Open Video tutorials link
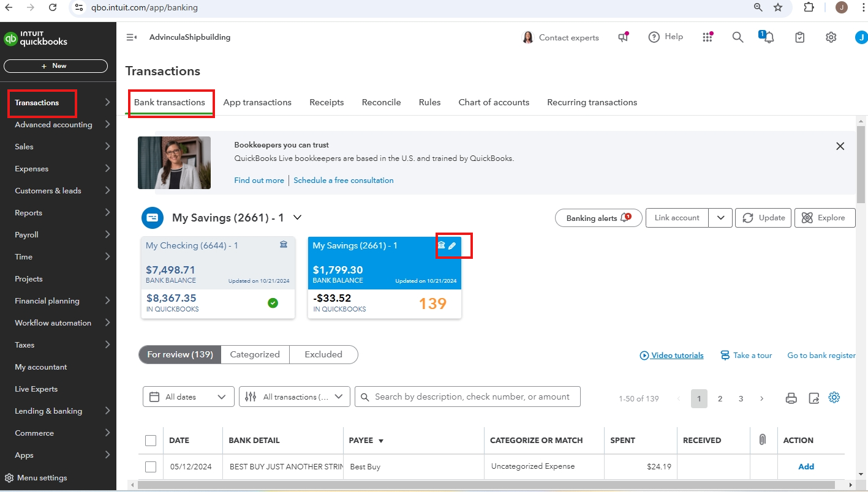 coord(671,355)
